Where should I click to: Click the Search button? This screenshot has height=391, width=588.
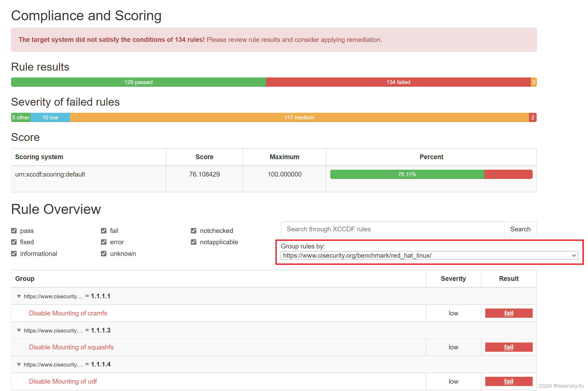(x=520, y=229)
